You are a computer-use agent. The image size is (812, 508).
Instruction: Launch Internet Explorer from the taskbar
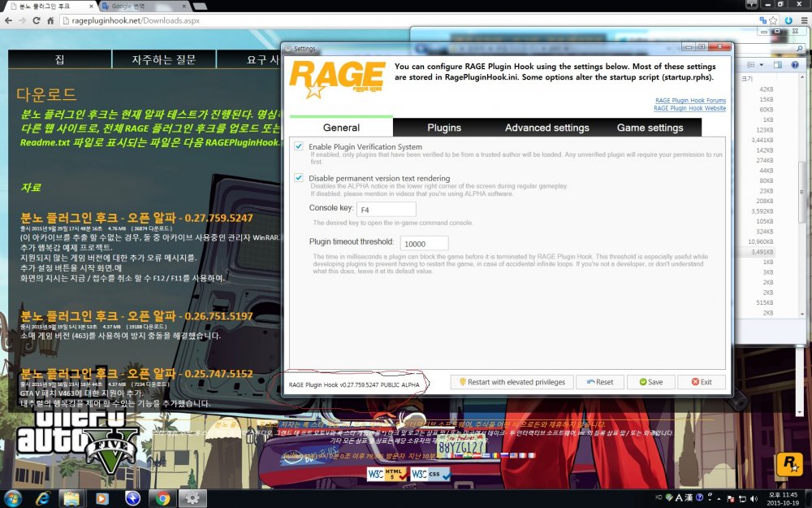[x=42, y=498]
